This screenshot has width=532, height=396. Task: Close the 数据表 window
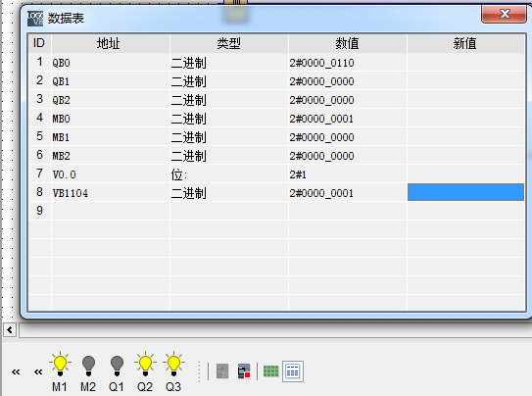[x=505, y=14]
